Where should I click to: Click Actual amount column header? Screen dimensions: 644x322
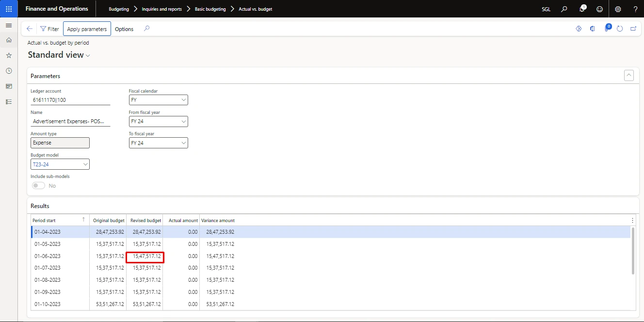(x=181, y=220)
